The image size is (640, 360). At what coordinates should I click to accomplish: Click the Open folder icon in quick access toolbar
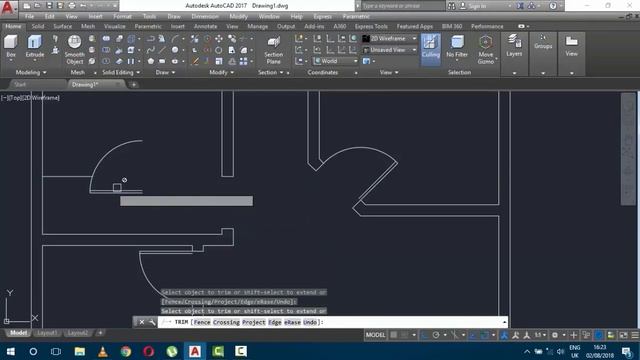[x=38, y=6]
